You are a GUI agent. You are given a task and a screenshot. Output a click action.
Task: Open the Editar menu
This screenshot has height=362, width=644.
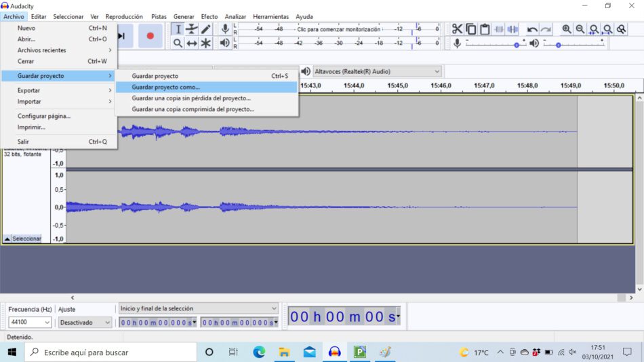pos(39,16)
